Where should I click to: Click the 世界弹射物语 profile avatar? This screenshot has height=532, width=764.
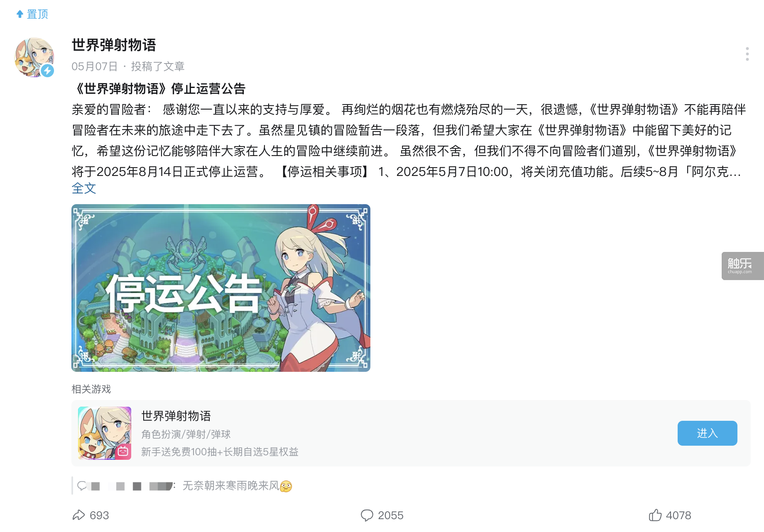(34, 57)
